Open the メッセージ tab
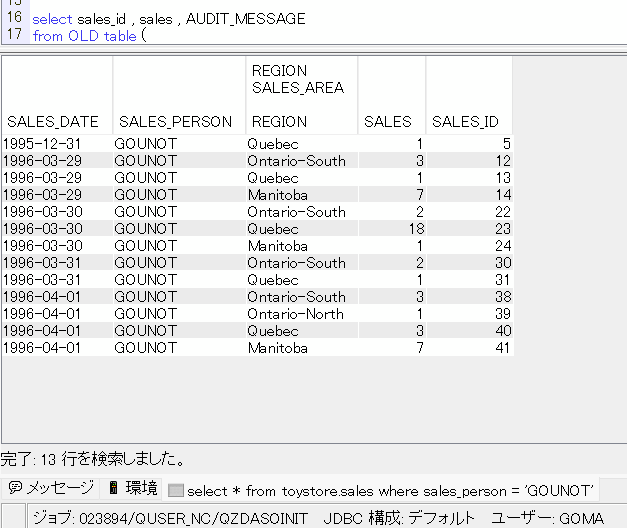This screenshot has height=528, width=627. coord(50,488)
